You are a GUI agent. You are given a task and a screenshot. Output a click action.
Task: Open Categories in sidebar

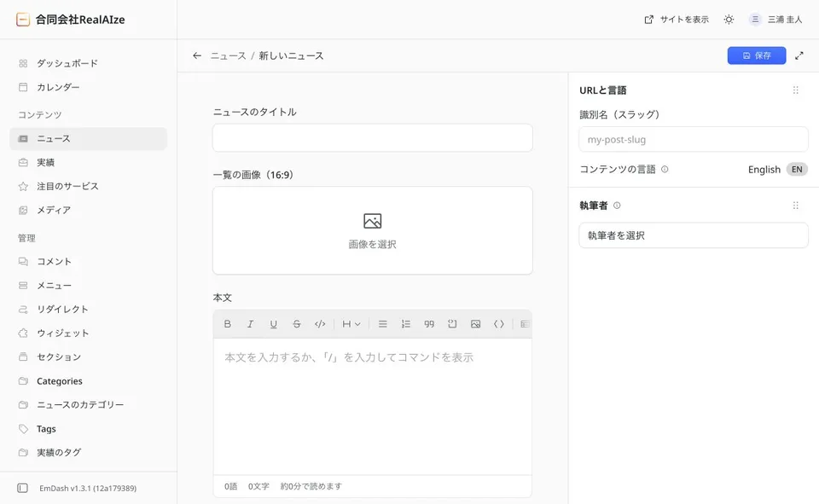(x=88, y=381)
